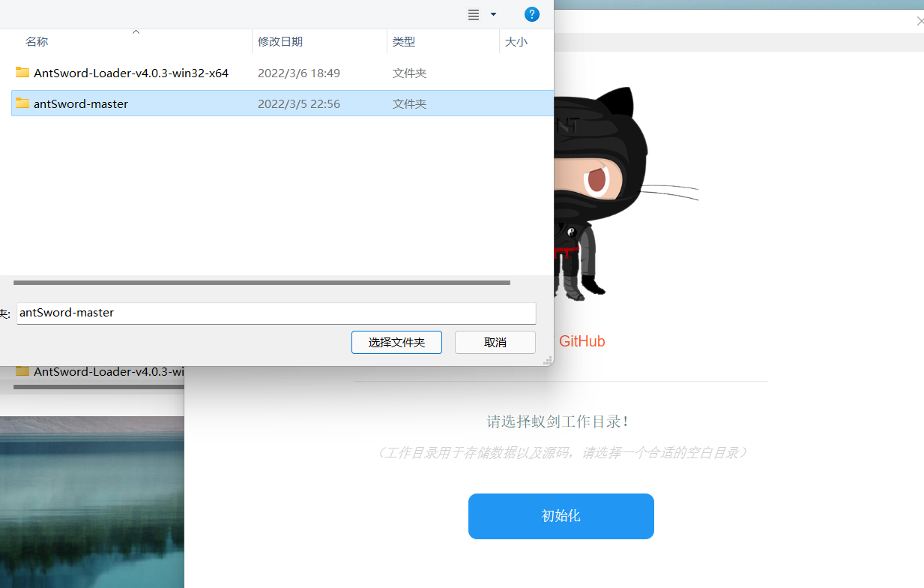Sort by 名称 column header

(37, 42)
